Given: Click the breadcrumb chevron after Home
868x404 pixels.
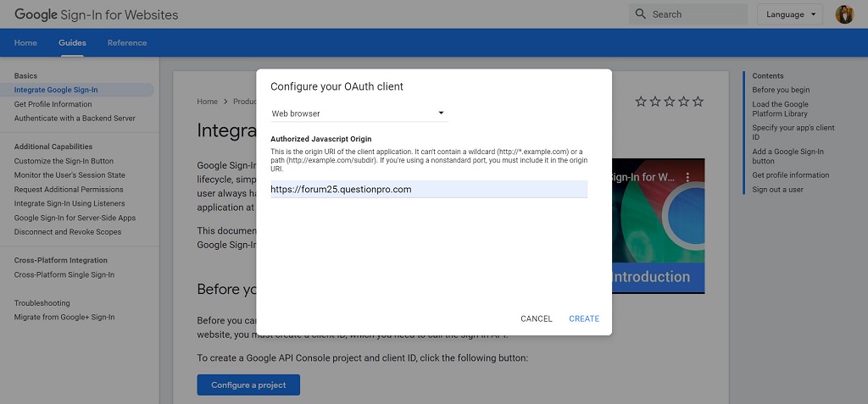Looking at the screenshot, I should click(226, 102).
